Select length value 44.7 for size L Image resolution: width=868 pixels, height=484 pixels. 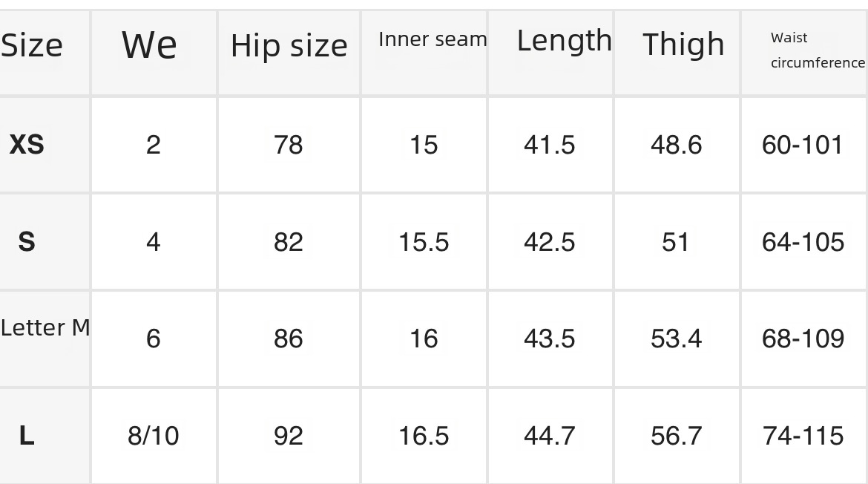pyautogui.click(x=549, y=436)
